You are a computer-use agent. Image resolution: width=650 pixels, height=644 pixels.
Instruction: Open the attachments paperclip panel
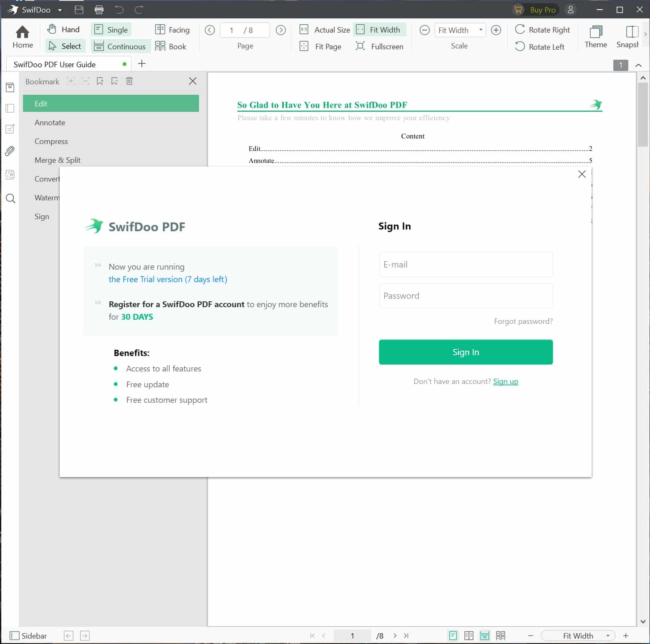click(10, 151)
